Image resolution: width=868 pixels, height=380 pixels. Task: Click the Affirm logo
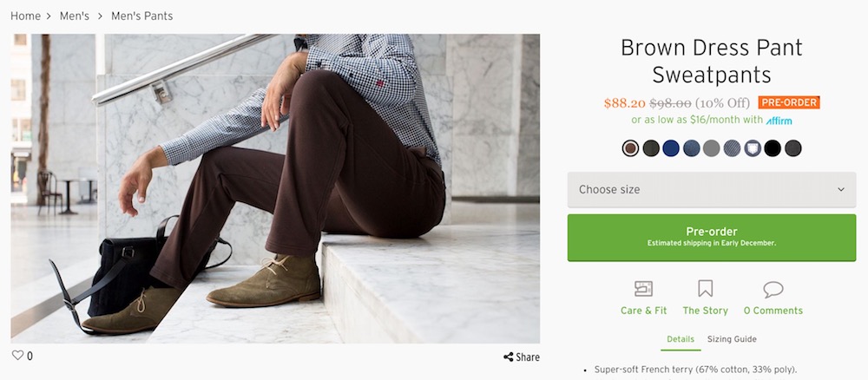[779, 121]
